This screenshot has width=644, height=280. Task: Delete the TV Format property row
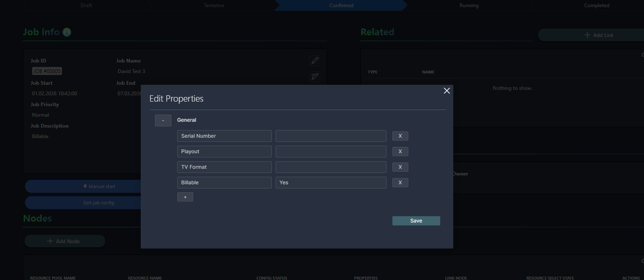(x=400, y=167)
